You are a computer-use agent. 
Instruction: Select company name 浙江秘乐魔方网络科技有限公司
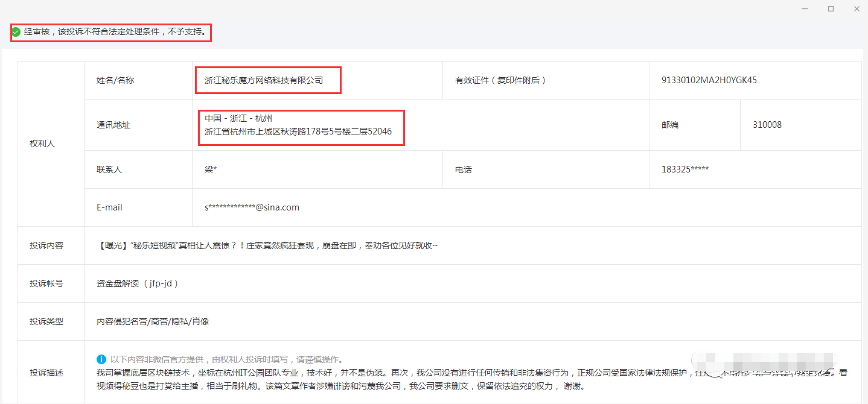(264, 80)
